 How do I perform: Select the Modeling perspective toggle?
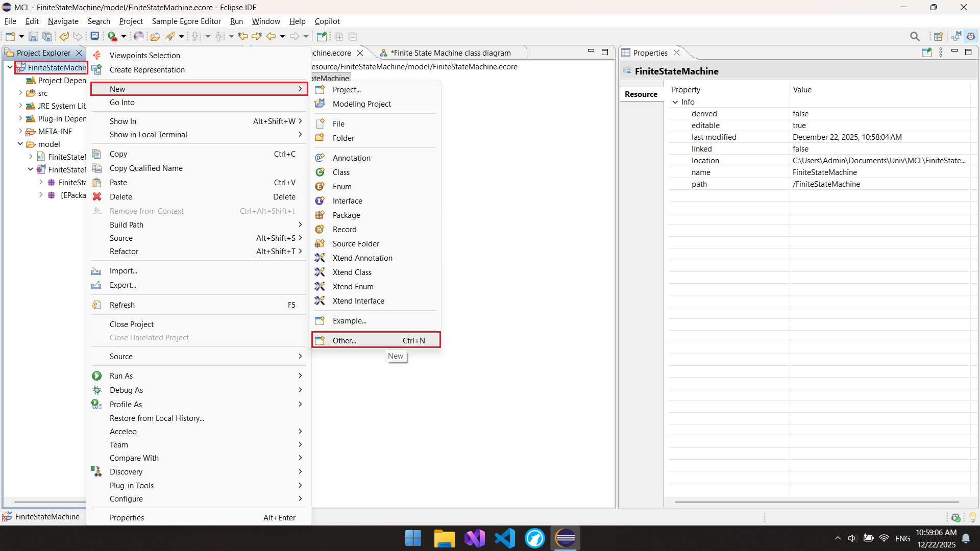tap(956, 36)
